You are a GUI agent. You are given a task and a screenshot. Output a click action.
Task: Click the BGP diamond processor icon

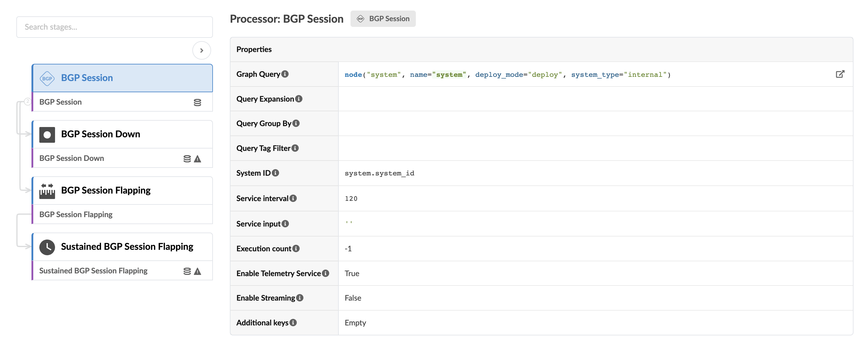click(x=47, y=78)
